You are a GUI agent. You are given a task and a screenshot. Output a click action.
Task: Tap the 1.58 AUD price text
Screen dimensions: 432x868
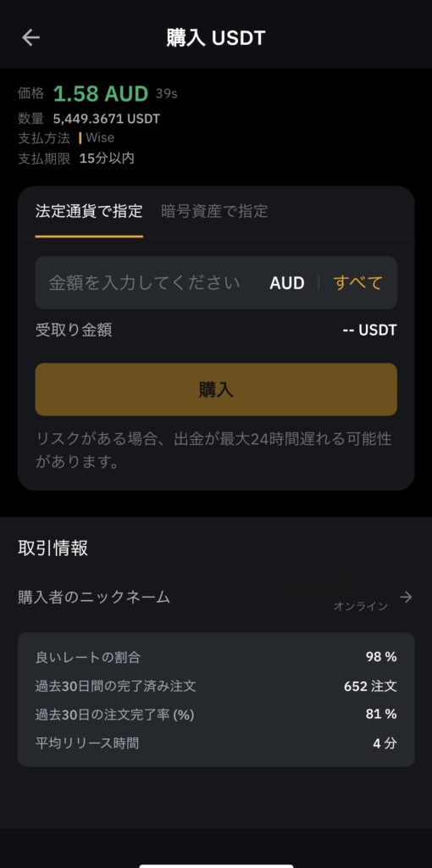[x=102, y=93]
